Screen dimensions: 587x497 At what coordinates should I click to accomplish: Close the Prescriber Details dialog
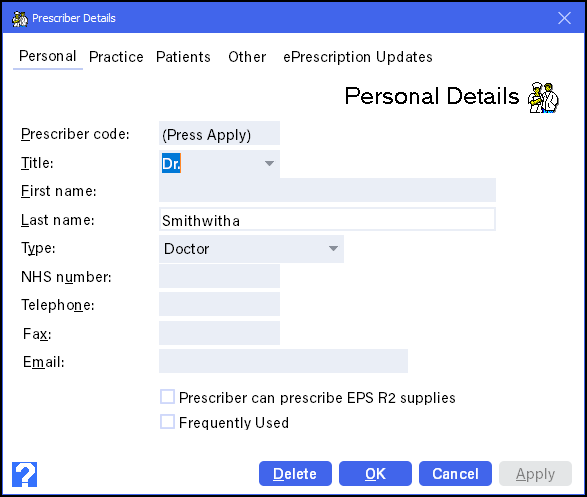(x=564, y=18)
